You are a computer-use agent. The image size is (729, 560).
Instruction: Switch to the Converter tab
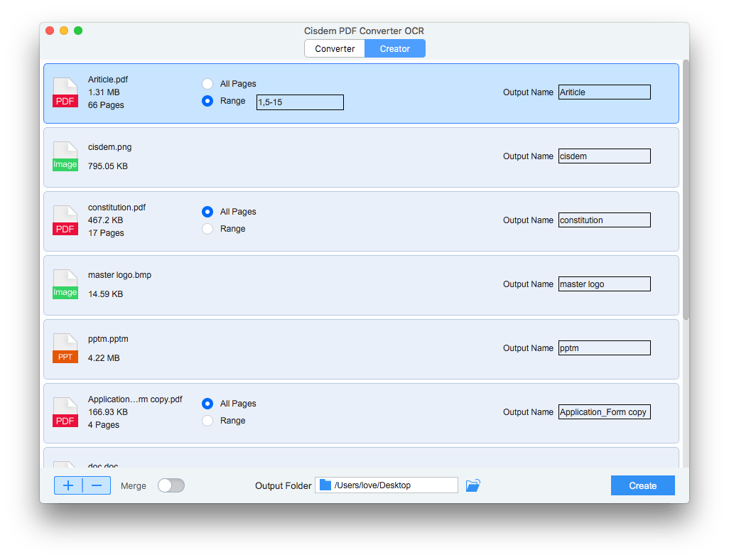point(335,49)
